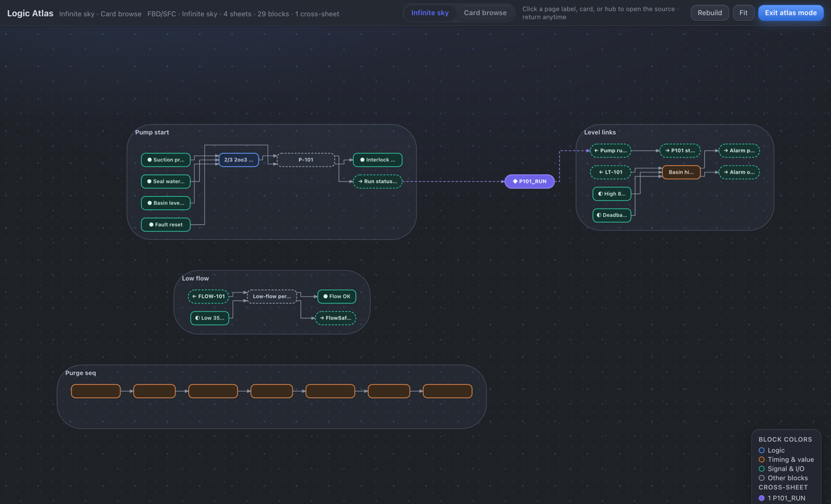Image resolution: width=831 pixels, height=504 pixels.
Task: Fit the atlas to the view
Action: (743, 13)
